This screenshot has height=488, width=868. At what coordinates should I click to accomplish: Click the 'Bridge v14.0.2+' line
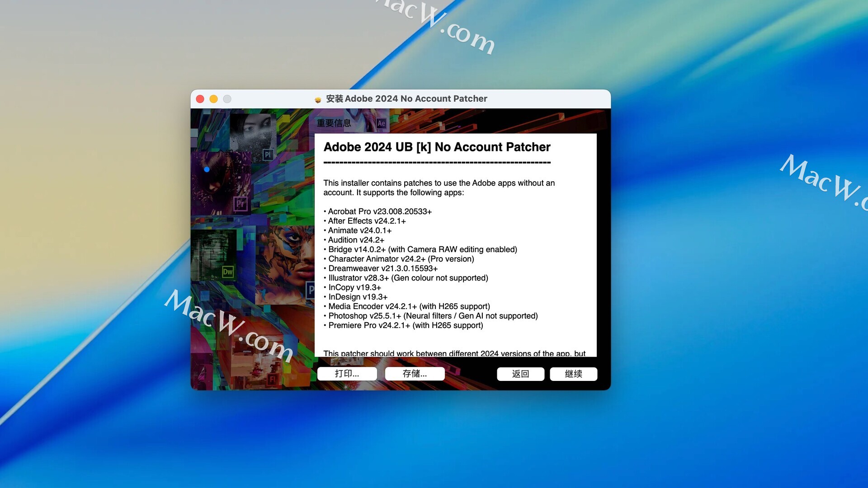pos(420,249)
